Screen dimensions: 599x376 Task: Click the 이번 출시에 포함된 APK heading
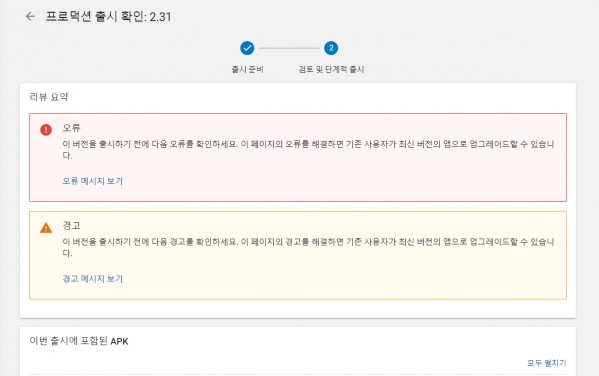(x=79, y=341)
